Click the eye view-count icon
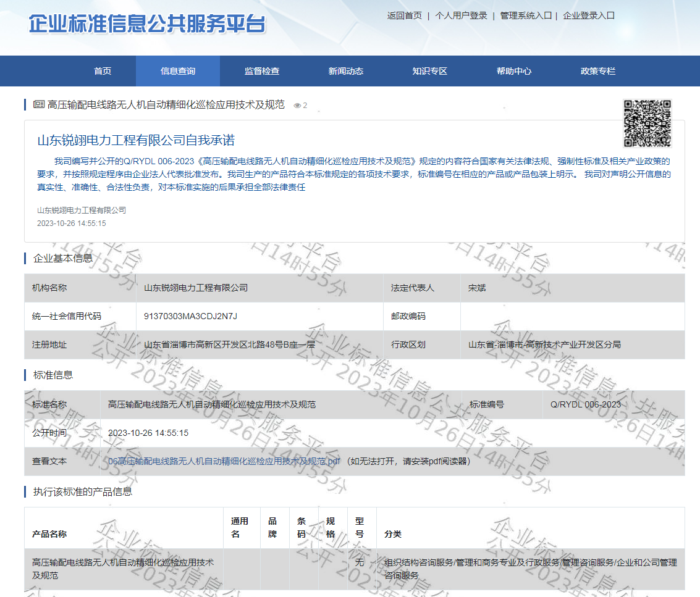The width and height of the screenshot is (700, 597). pyautogui.click(x=297, y=106)
